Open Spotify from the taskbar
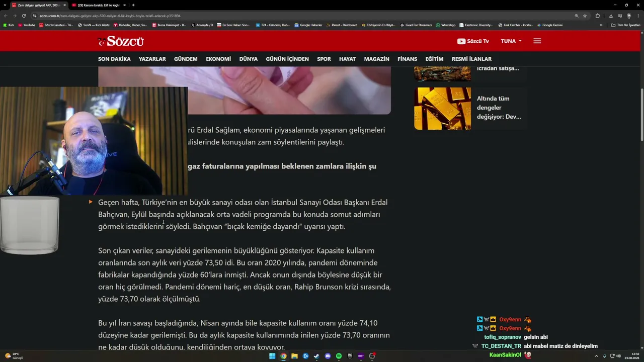644x362 pixels. [339, 356]
